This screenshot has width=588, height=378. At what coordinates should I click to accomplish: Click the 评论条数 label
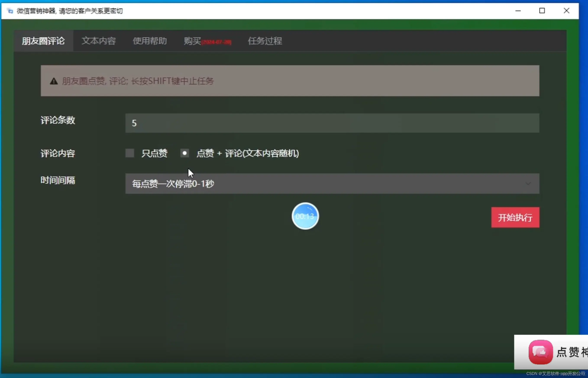pos(58,120)
